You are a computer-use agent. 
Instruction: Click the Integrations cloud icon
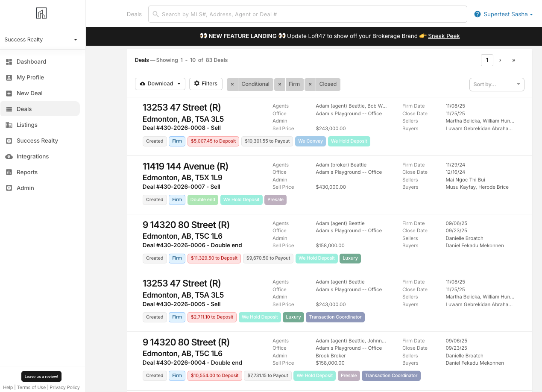(9, 157)
